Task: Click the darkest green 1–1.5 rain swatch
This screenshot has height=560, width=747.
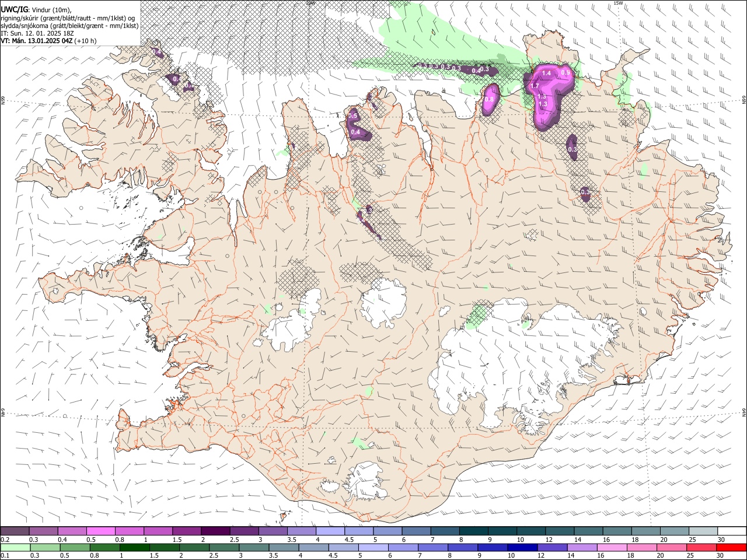Action: coord(135,547)
